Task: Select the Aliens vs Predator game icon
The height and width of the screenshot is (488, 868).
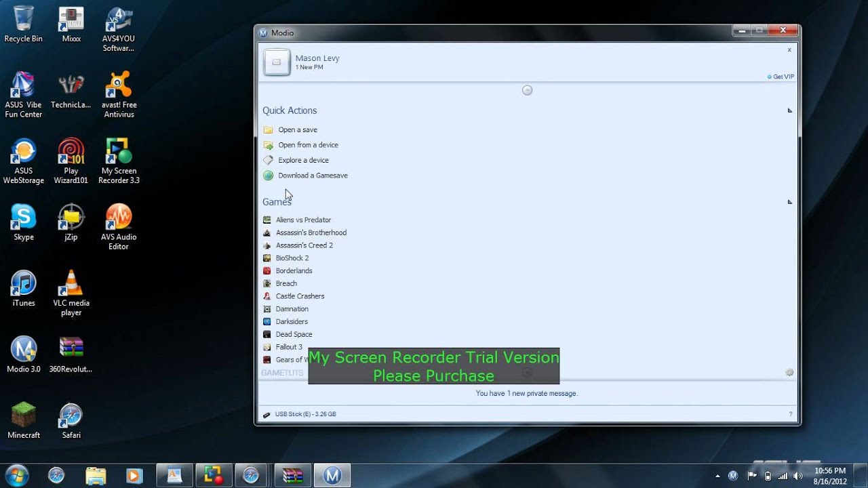Action: 267,220
